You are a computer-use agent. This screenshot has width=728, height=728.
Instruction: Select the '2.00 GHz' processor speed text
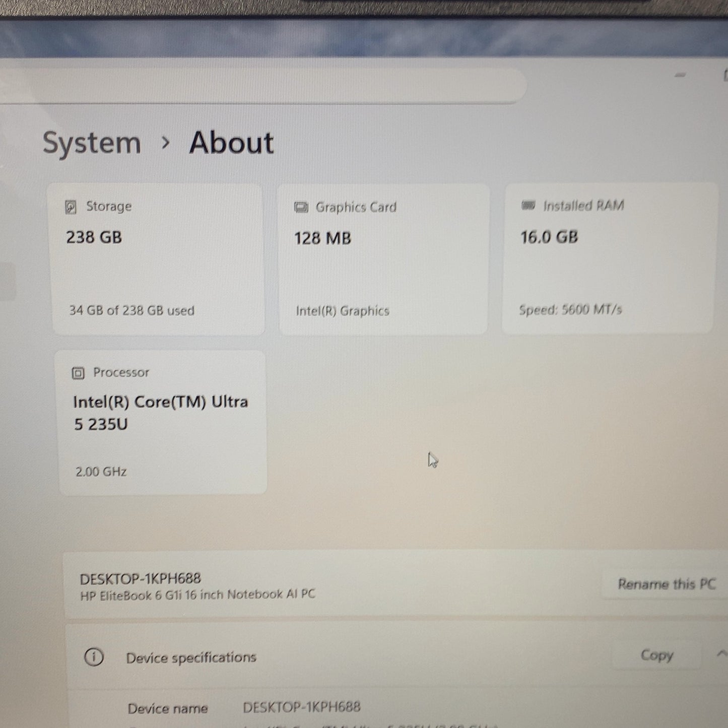pos(101,472)
